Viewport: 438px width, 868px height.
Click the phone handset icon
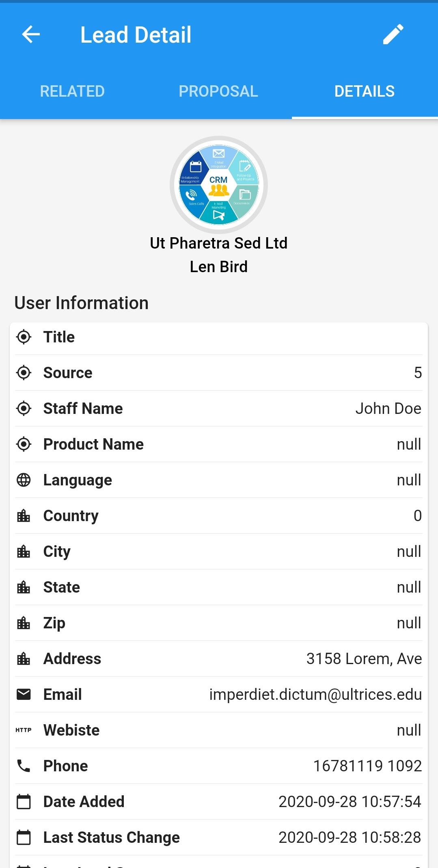click(24, 766)
